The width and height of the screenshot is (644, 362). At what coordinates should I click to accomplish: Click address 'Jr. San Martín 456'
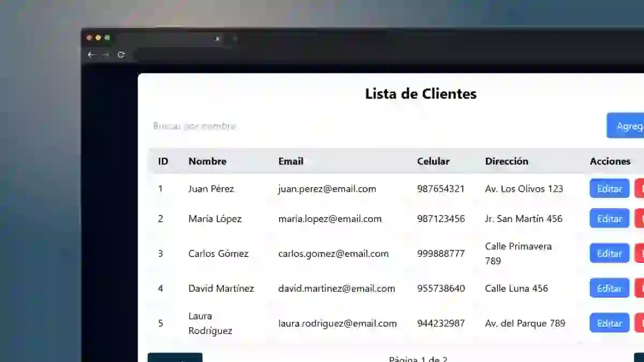coord(524,219)
